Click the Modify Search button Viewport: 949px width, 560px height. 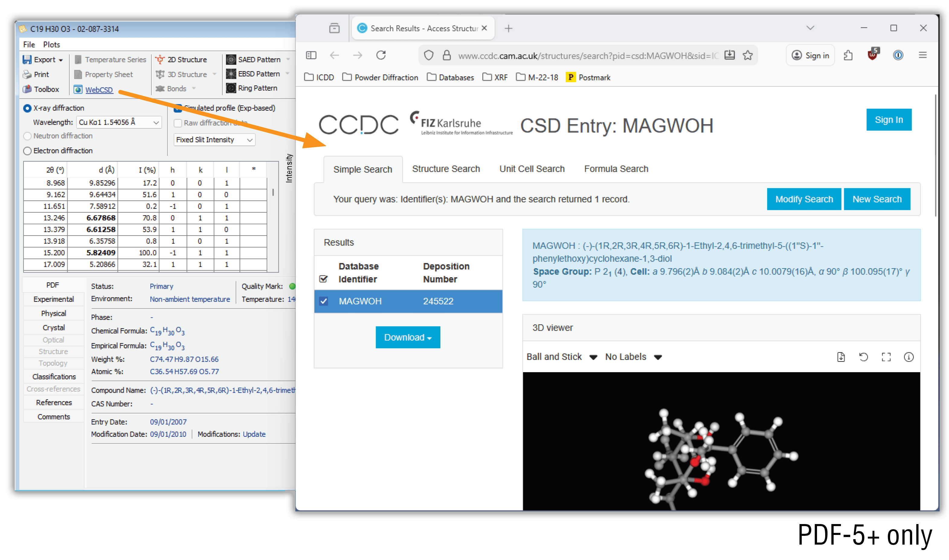804,199
